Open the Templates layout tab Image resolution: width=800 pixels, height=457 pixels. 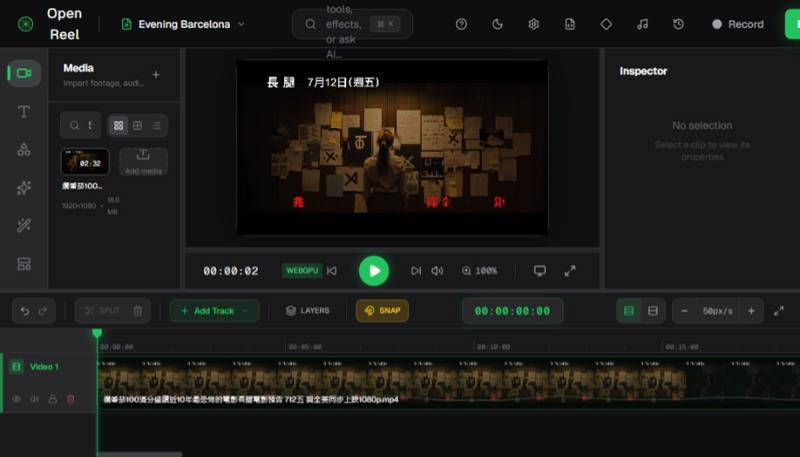point(24,264)
